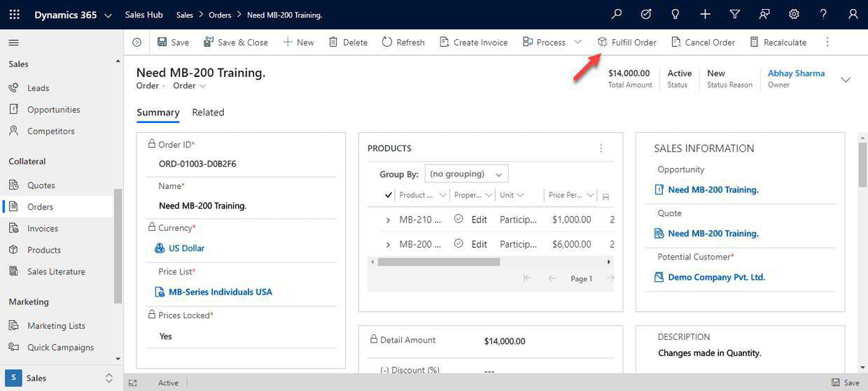This screenshot has width=868, height=391.
Task: Open Demo Company Pvt. Ltd. customer link
Action: [716, 277]
